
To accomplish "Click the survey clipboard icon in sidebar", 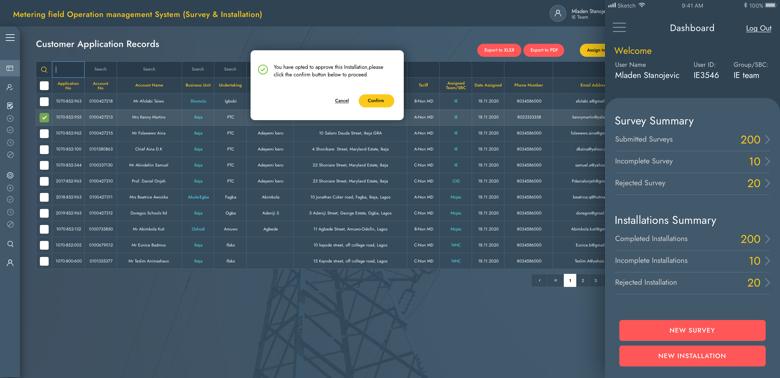I will click(x=10, y=106).
